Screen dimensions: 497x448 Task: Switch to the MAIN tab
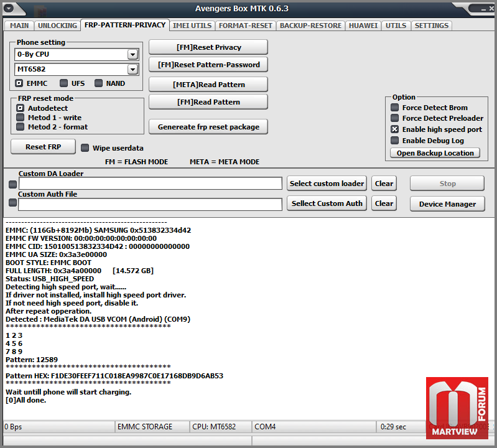pyautogui.click(x=19, y=26)
